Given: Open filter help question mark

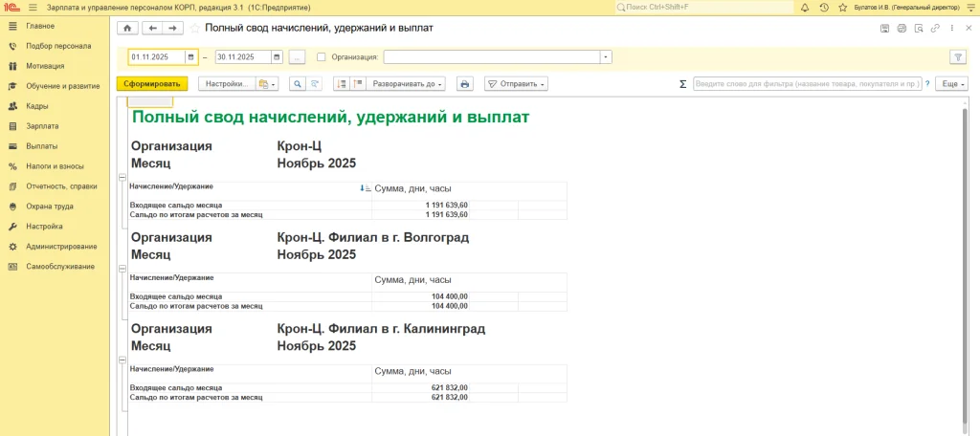Looking at the screenshot, I should [926, 84].
